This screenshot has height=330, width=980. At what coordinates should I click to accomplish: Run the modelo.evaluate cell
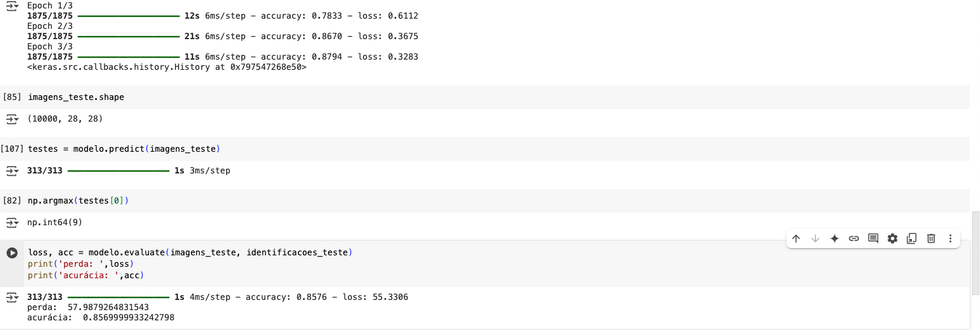point(12,253)
